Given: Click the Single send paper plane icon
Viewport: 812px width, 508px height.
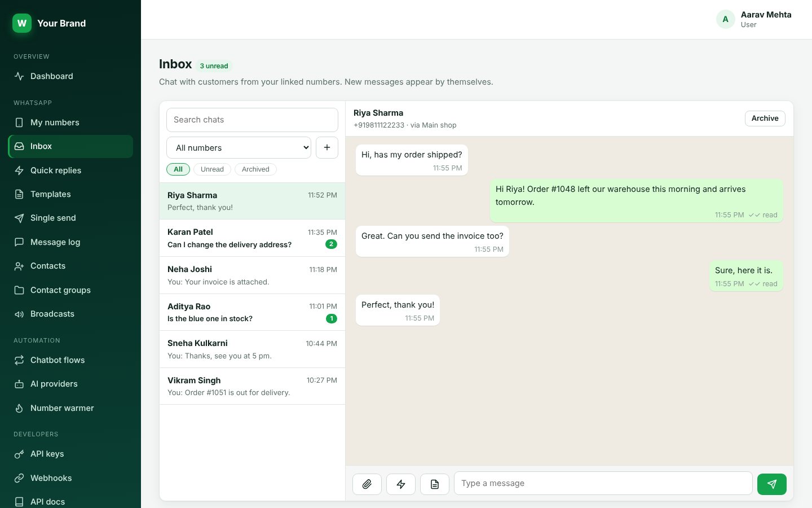Looking at the screenshot, I should click(19, 218).
